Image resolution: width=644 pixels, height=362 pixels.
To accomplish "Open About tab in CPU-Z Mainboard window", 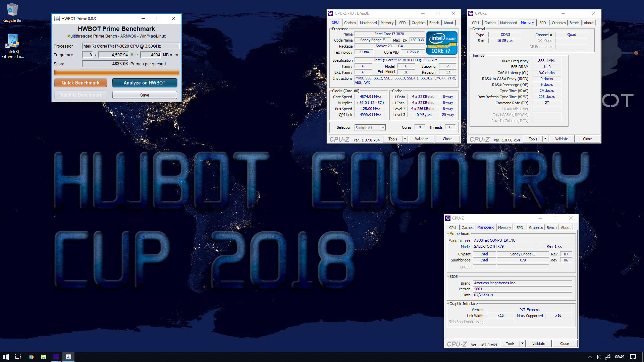I will pos(566,228).
